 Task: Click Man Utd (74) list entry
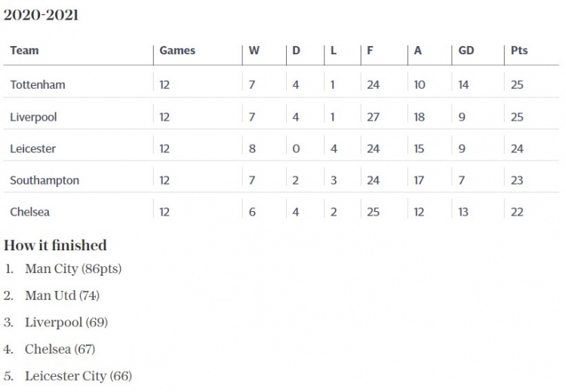point(62,296)
